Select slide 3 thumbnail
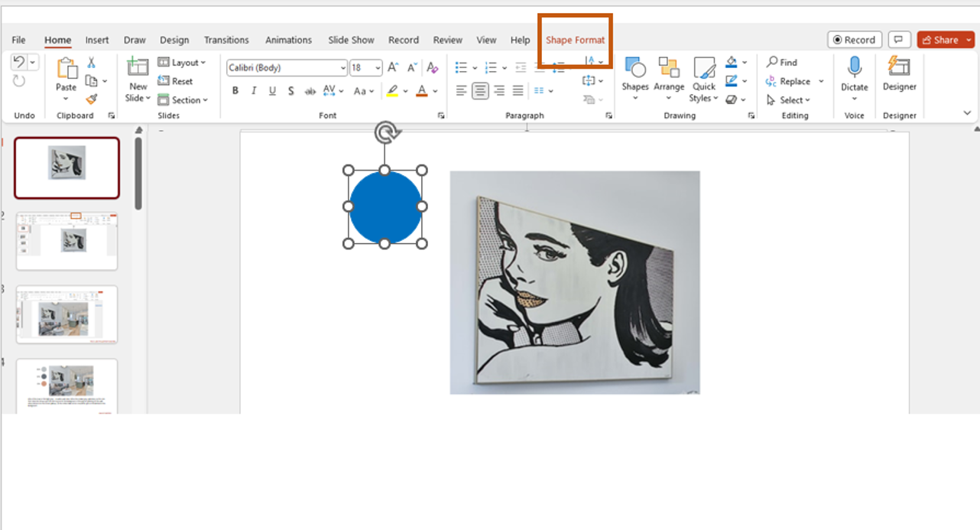This screenshot has width=980, height=530. 67,314
